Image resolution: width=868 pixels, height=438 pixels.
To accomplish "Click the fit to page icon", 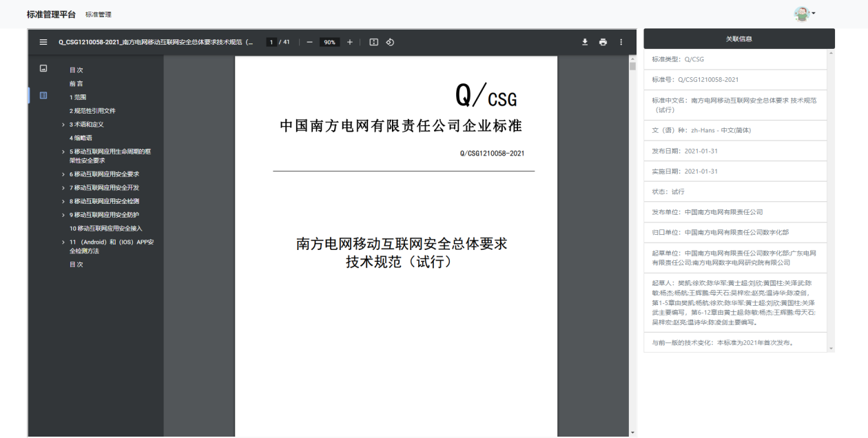I will coord(375,42).
